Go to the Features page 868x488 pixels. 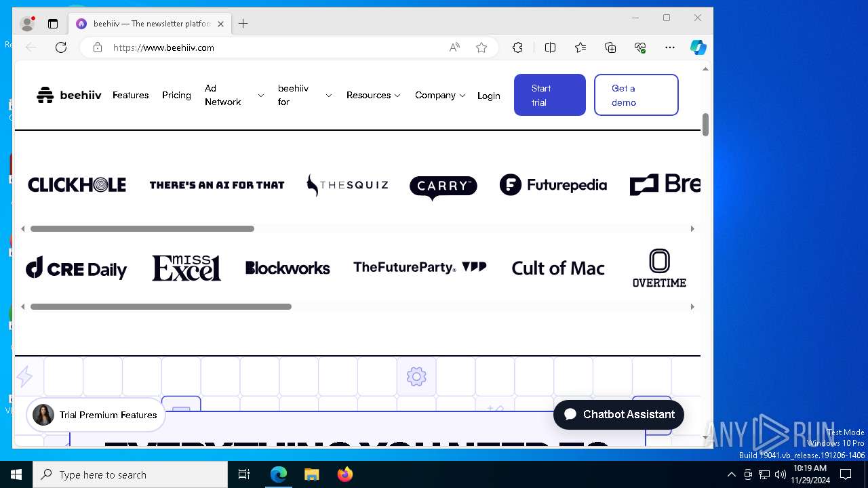tap(130, 96)
